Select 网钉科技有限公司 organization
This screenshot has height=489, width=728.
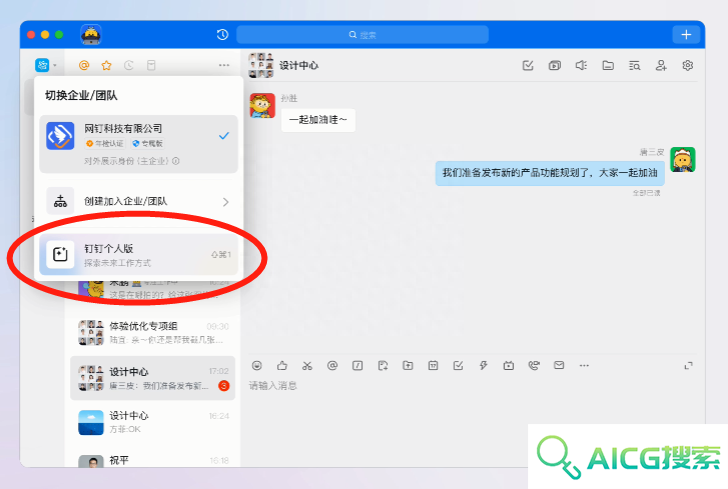pos(138,144)
